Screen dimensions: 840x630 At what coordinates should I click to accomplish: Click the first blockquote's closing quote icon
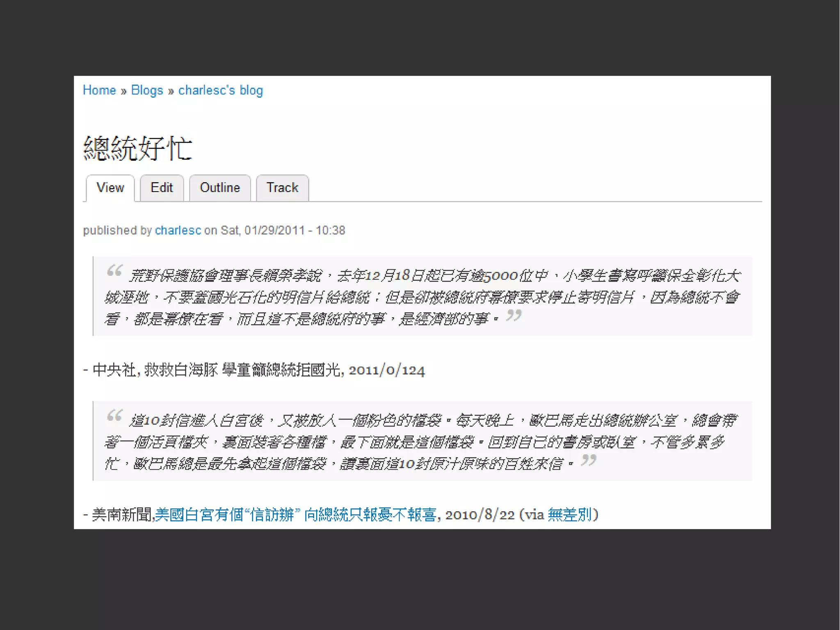click(x=514, y=315)
